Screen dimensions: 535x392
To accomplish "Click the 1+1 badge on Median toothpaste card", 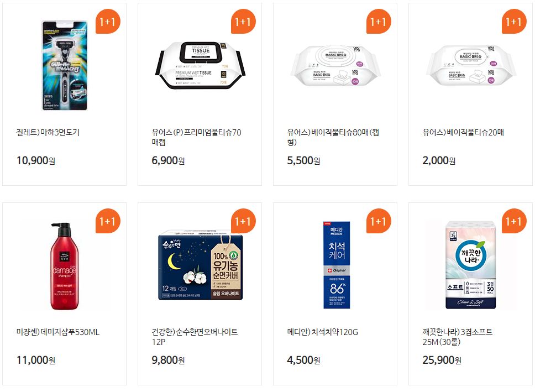I will coord(379,221).
